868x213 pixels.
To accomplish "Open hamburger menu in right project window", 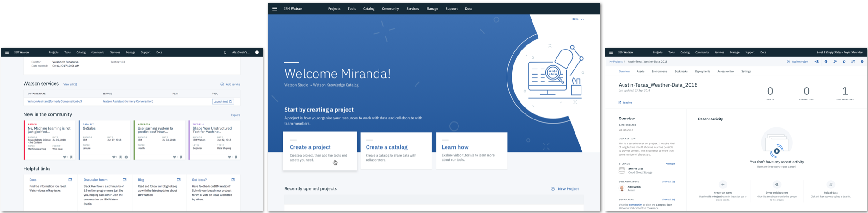I will coord(611,52).
